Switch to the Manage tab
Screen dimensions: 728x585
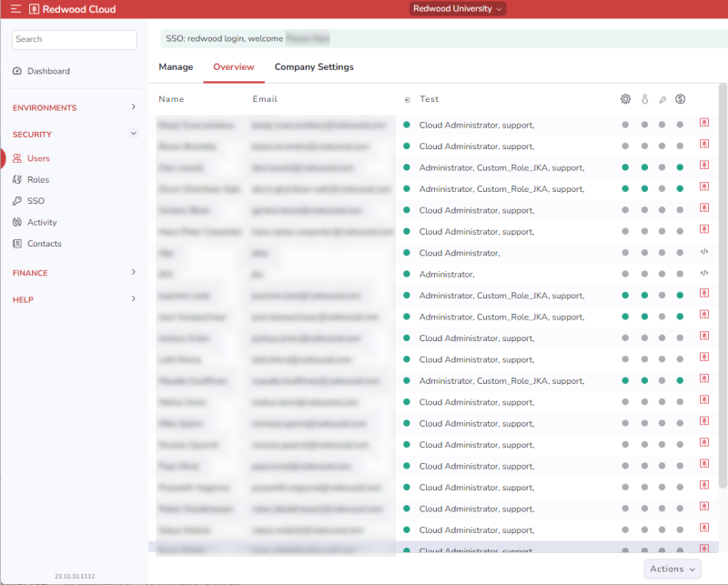point(176,67)
